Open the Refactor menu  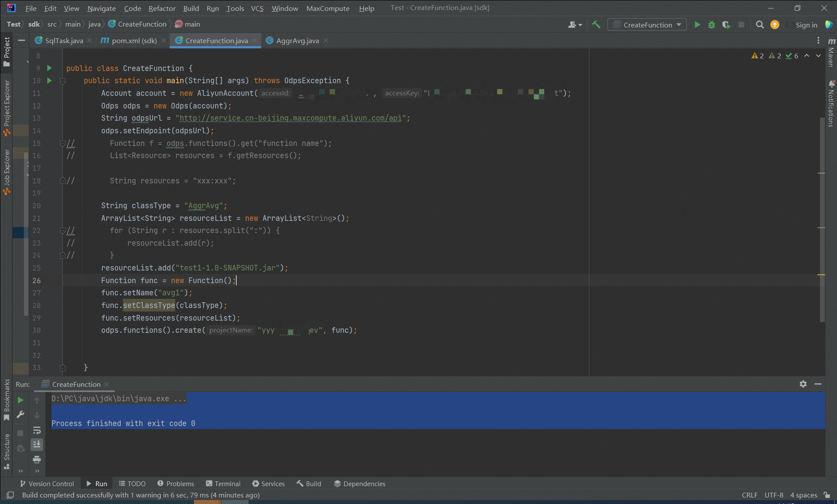pyautogui.click(x=162, y=8)
